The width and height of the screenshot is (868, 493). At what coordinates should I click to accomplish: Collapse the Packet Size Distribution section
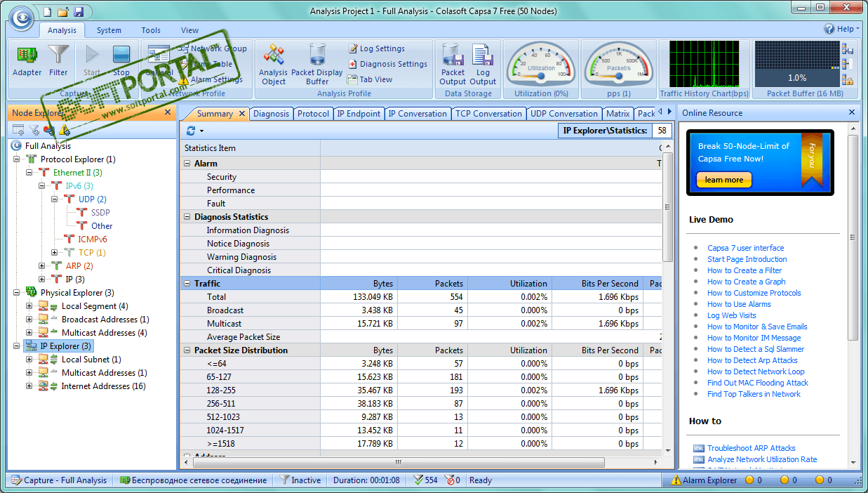187,350
